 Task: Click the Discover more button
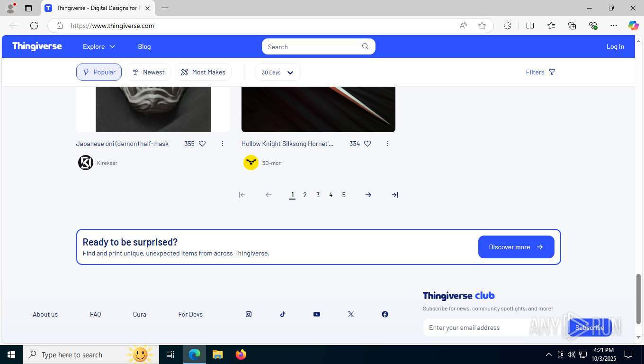pyautogui.click(x=516, y=247)
